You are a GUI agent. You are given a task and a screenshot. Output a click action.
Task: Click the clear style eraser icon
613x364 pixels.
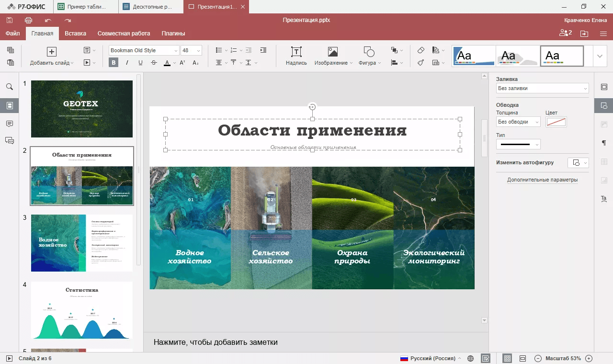tap(421, 50)
